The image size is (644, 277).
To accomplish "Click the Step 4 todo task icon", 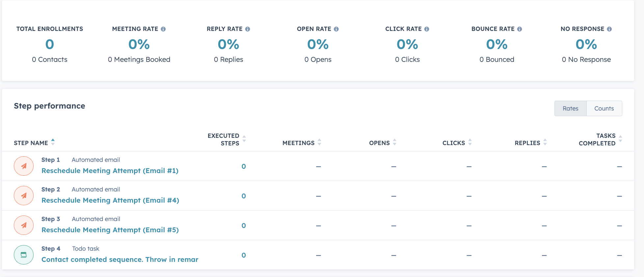I will 24,255.
